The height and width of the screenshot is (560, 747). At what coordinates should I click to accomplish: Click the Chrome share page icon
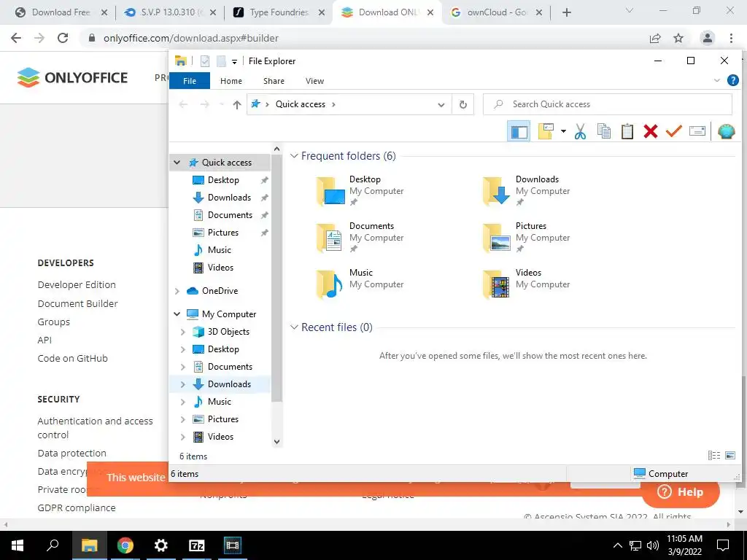point(655,38)
